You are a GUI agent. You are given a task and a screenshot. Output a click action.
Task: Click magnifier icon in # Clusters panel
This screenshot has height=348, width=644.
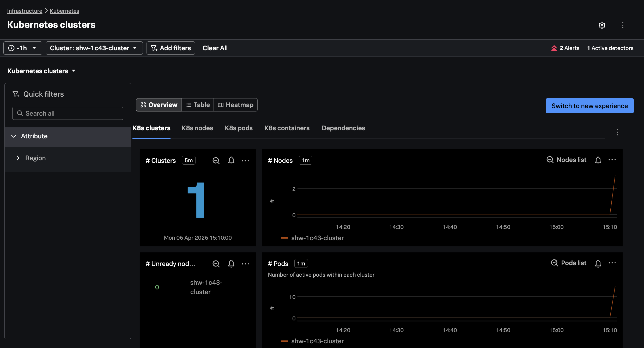click(x=216, y=160)
